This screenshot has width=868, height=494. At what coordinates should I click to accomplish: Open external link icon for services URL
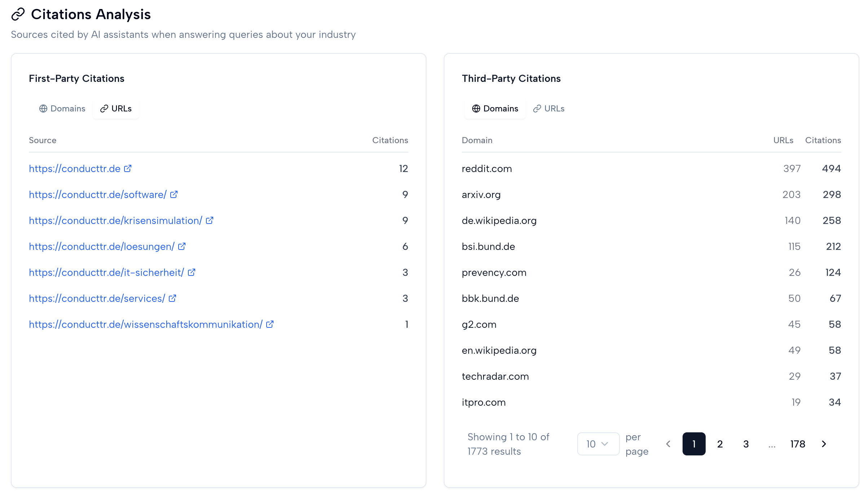pos(172,298)
